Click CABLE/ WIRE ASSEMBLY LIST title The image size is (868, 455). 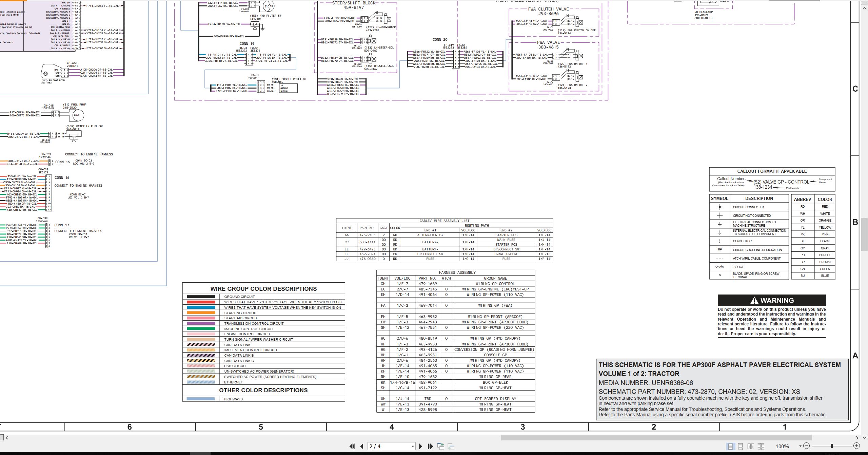point(445,221)
